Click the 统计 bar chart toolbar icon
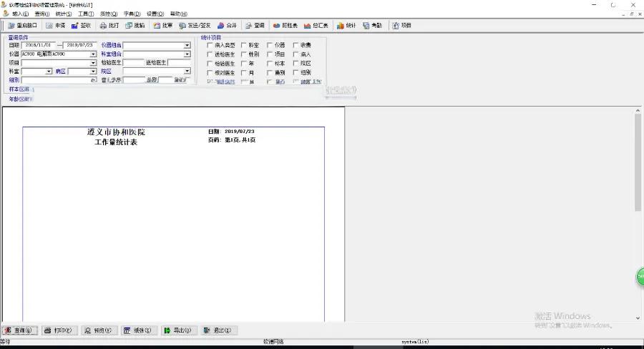The width and height of the screenshot is (644, 349). (x=346, y=26)
